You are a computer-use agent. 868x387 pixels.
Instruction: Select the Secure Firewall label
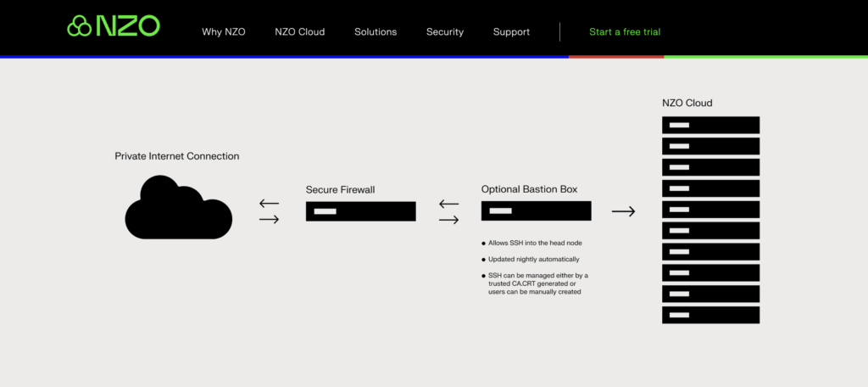[340, 190]
